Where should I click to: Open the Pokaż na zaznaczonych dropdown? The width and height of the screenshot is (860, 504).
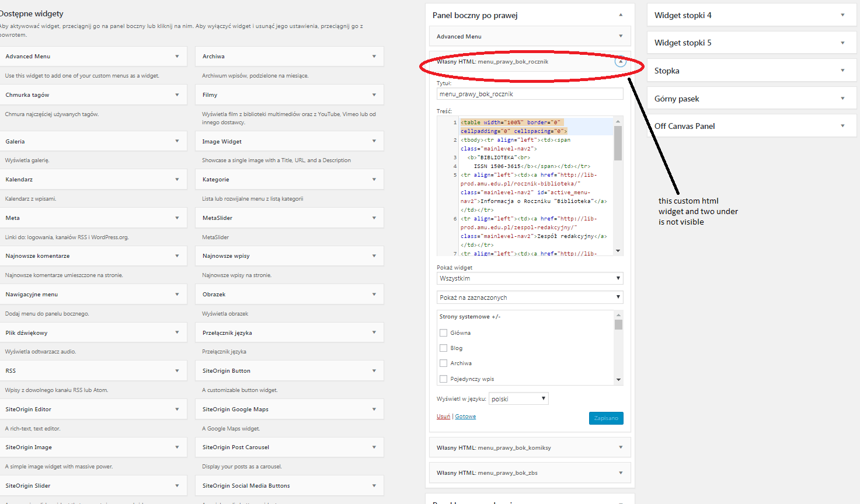529,297
